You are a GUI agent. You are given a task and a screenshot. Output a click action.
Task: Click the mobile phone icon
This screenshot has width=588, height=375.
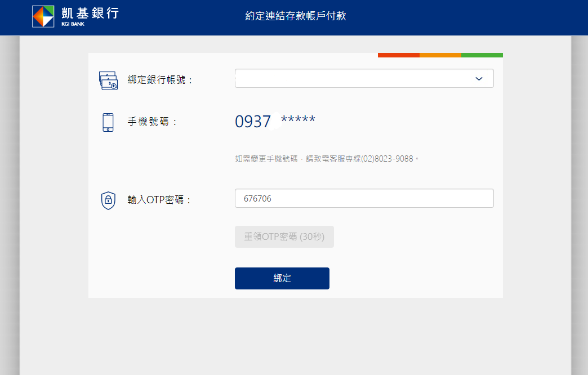coord(108,122)
